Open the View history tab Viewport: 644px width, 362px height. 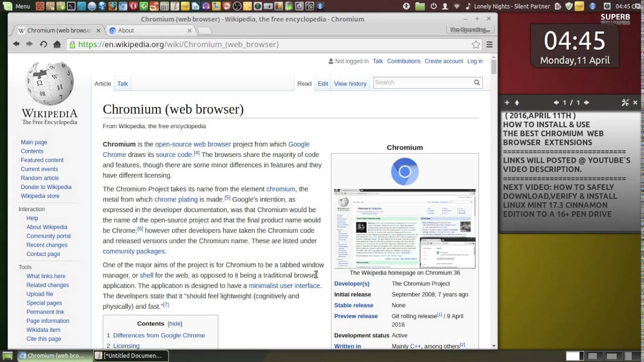(x=350, y=83)
